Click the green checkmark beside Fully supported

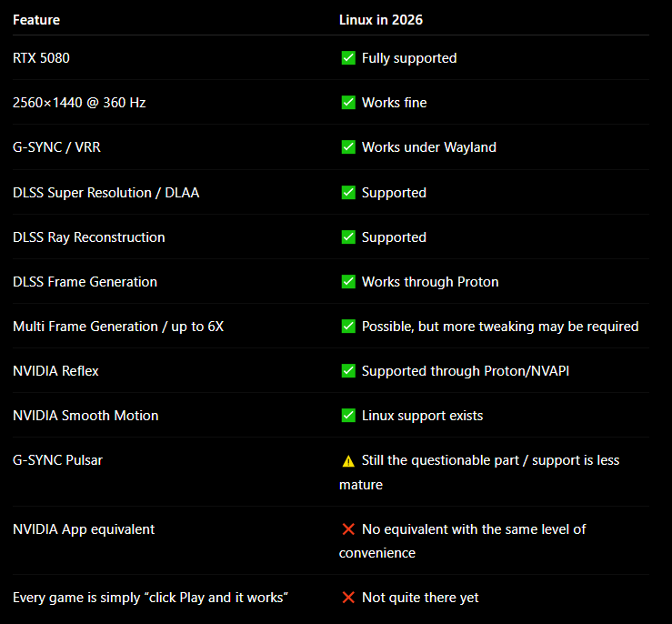[x=348, y=58]
